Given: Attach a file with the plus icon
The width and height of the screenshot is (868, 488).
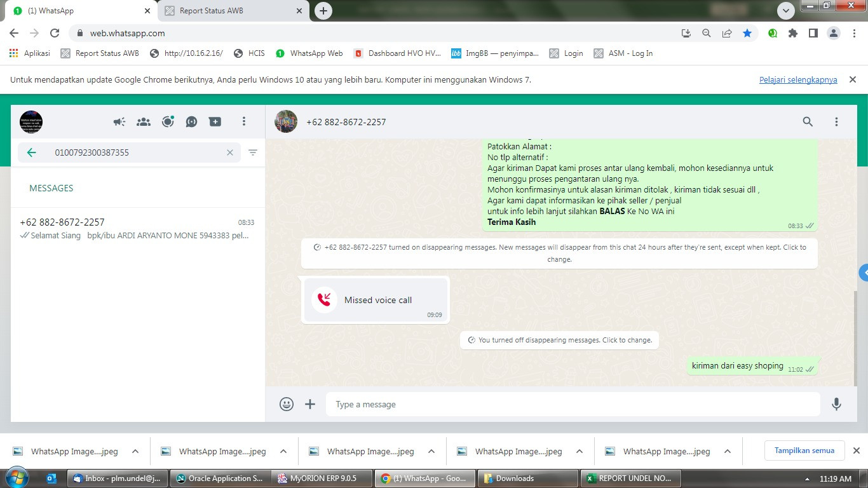Looking at the screenshot, I should tap(310, 404).
